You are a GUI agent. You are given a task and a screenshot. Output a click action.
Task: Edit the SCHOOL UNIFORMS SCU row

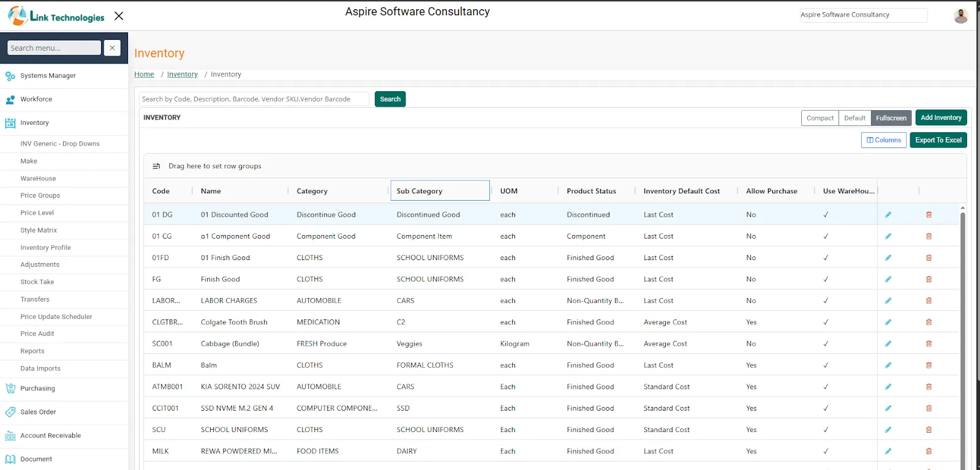point(888,430)
